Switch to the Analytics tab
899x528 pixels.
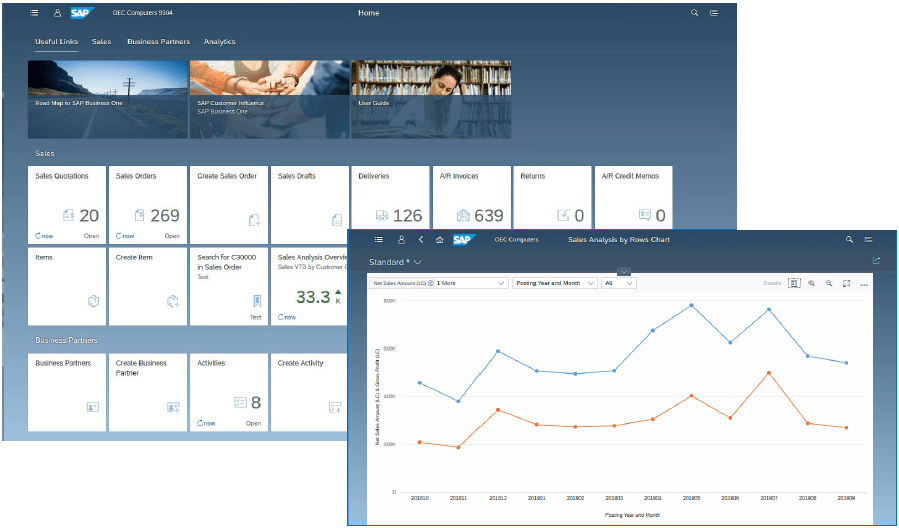220,42
